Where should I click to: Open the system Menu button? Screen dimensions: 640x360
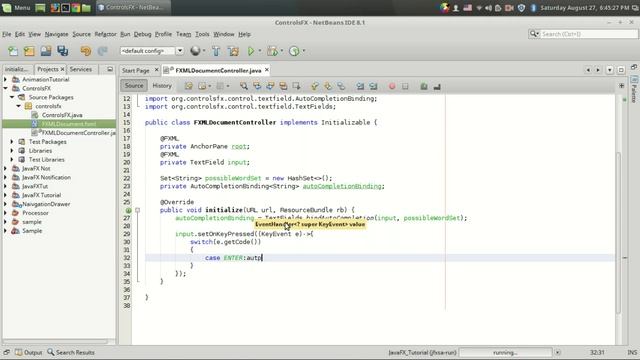tap(16, 7)
